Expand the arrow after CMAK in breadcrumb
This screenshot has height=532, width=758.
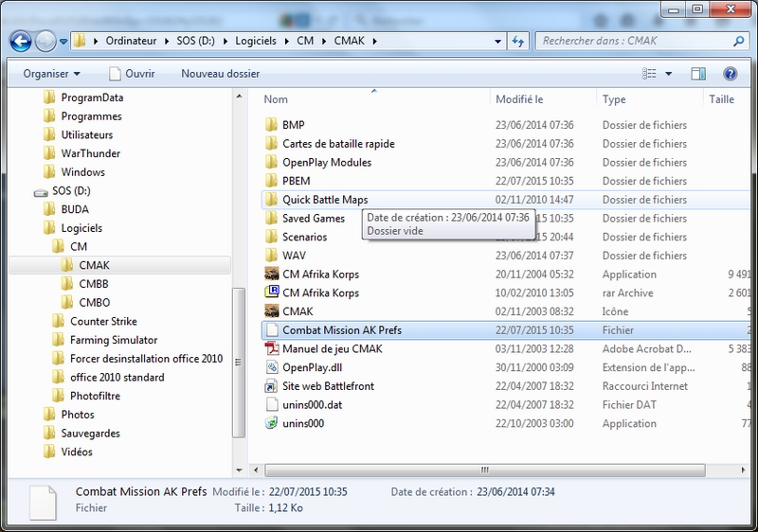(x=374, y=42)
